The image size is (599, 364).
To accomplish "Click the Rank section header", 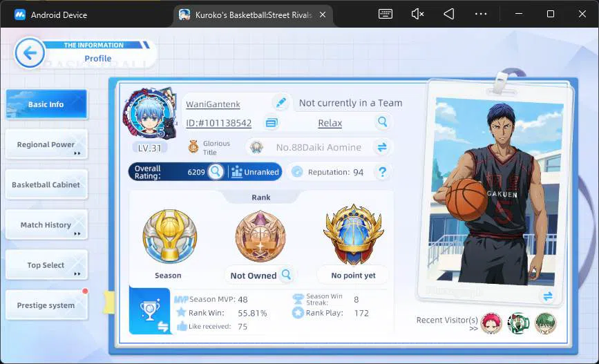I will [261, 197].
